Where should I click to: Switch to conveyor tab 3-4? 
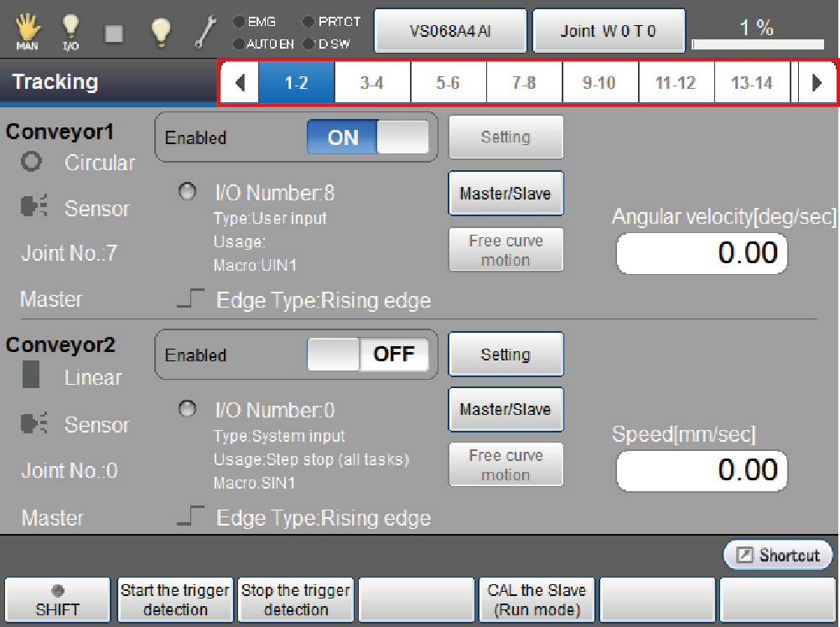(372, 83)
